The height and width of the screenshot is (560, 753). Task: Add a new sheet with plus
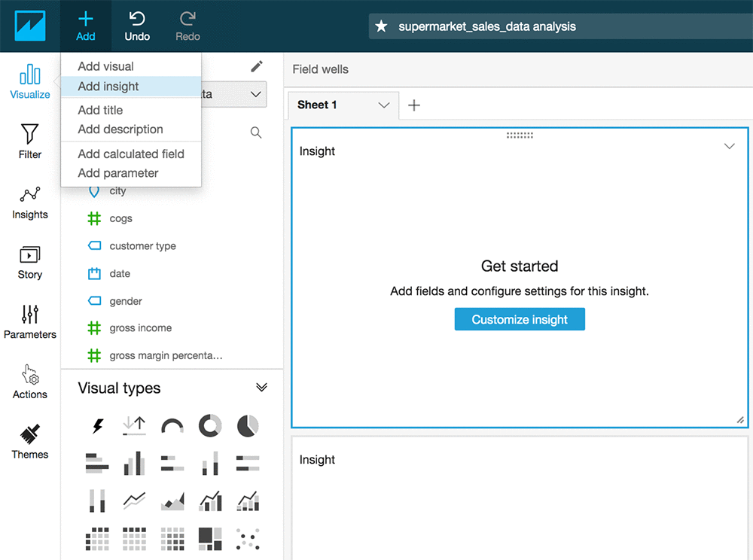click(414, 105)
